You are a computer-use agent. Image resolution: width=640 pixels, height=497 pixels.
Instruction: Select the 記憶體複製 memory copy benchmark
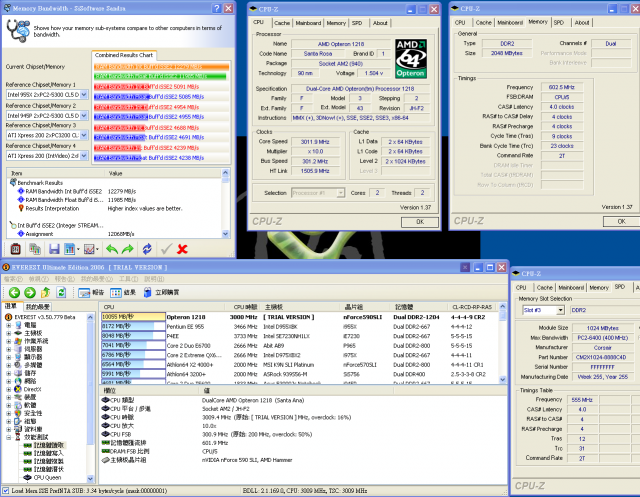(49, 462)
